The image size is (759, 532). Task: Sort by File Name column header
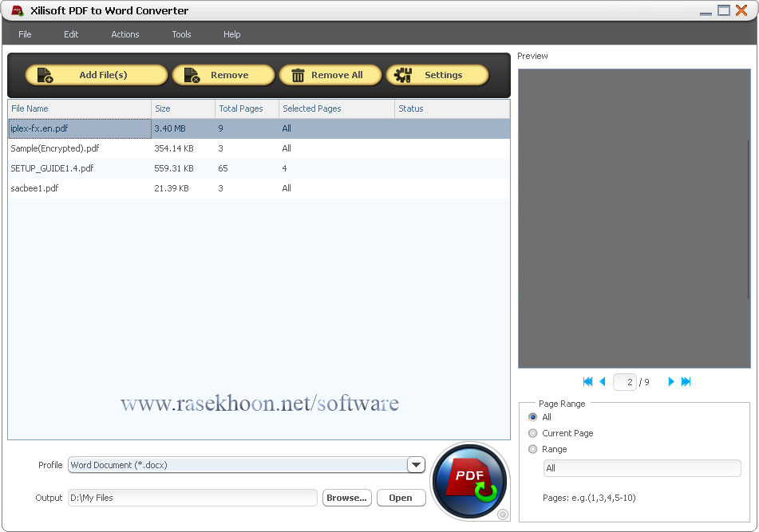80,108
